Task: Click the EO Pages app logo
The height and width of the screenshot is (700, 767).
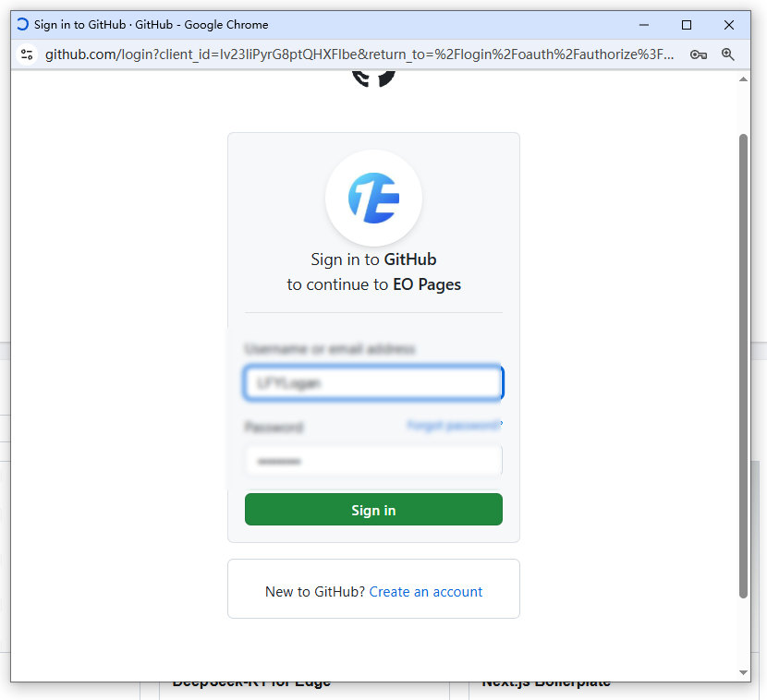Action: pyautogui.click(x=373, y=198)
